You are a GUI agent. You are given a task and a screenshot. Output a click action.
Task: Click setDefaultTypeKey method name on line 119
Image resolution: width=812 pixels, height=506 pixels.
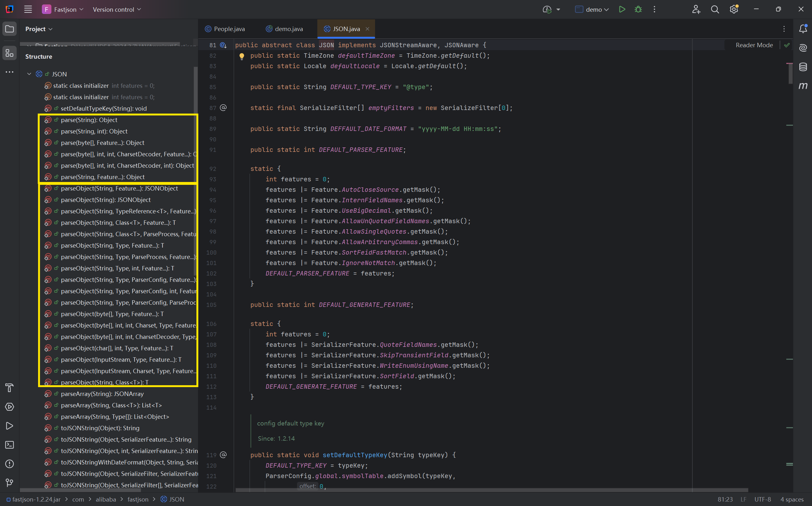(x=355, y=455)
